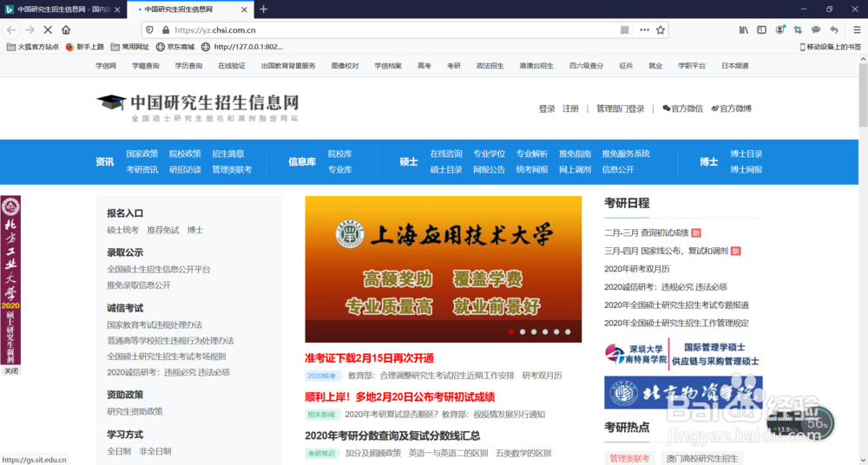Viewport: 868px width, 465px height.
Task: Click 学信网 in top navigation
Action: pyautogui.click(x=106, y=65)
